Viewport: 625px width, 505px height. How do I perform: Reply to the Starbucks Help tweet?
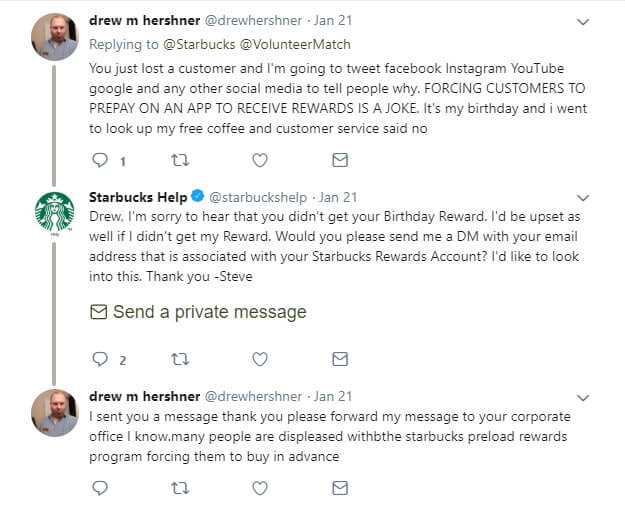coord(99,359)
